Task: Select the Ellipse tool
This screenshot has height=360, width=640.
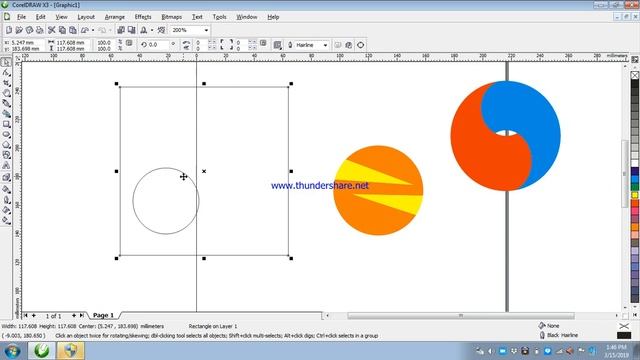Action: (x=6, y=134)
